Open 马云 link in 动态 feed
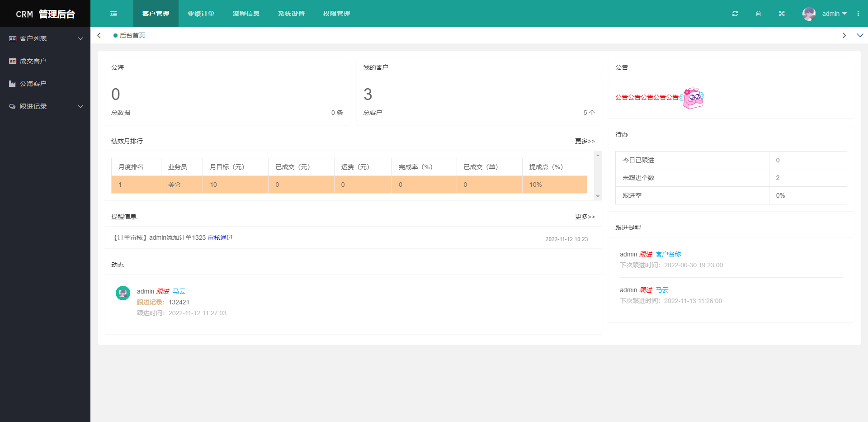 (x=179, y=291)
